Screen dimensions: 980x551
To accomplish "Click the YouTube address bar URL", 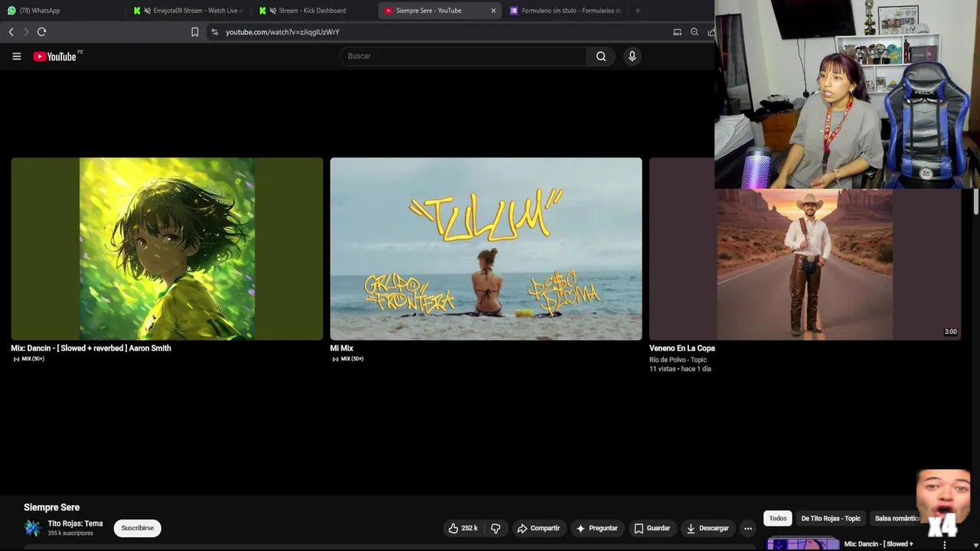I will (283, 32).
